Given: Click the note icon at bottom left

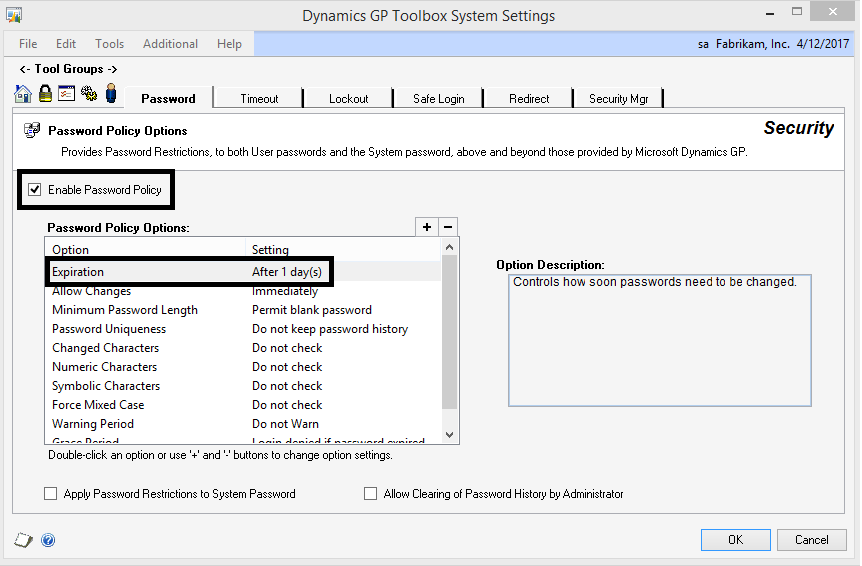Looking at the screenshot, I should (23, 540).
